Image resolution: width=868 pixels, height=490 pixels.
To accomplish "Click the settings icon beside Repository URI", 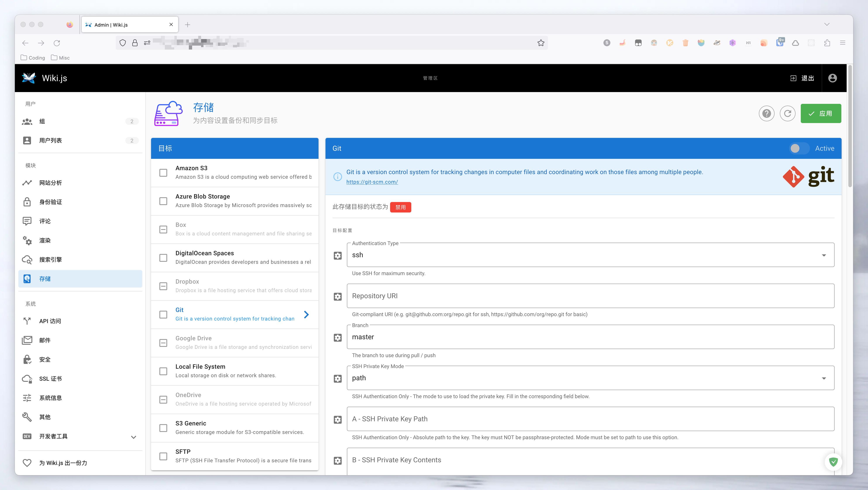I will point(338,296).
